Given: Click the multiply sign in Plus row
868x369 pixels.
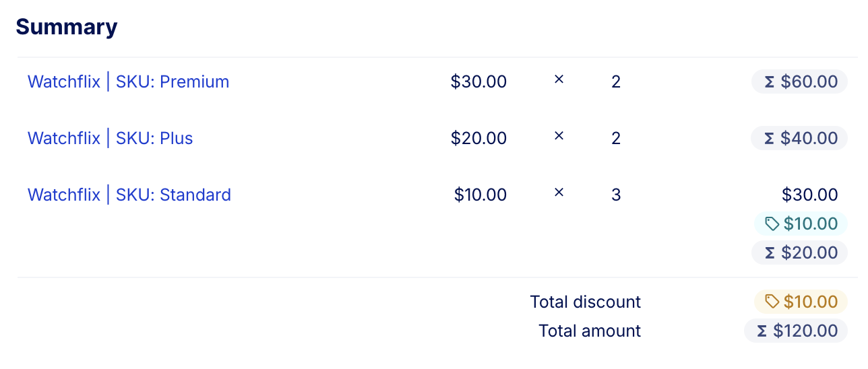Looking at the screenshot, I should point(559,136).
